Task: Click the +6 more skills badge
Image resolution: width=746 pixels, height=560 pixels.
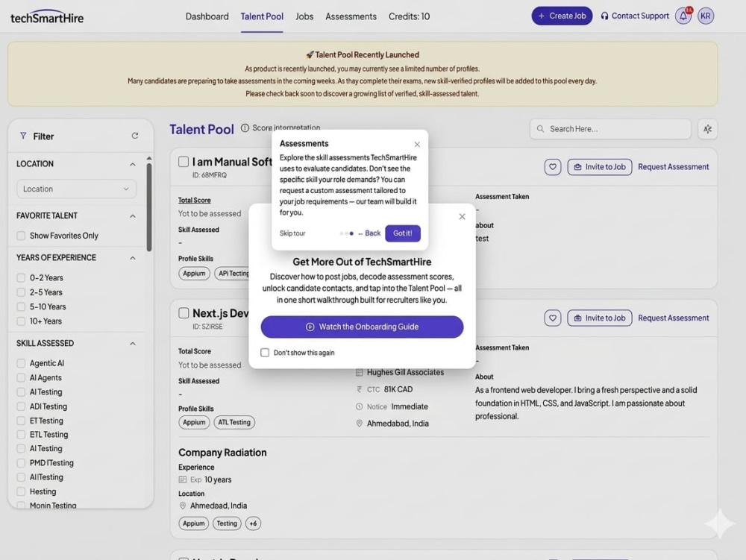Action: [253, 523]
